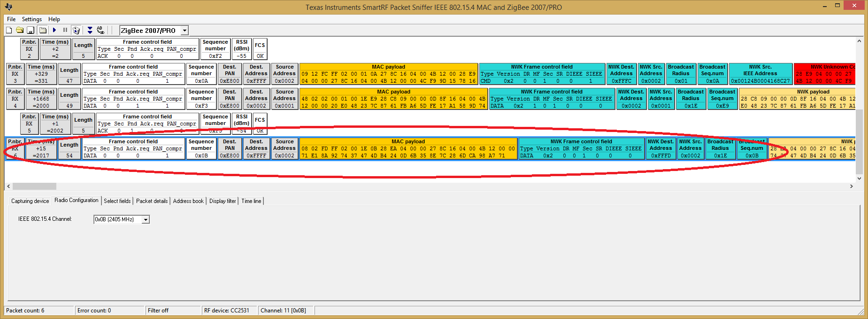Screen dimensions: 868x319
Task: Open a capture file with folder icon
Action: click(x=20, y=30)
